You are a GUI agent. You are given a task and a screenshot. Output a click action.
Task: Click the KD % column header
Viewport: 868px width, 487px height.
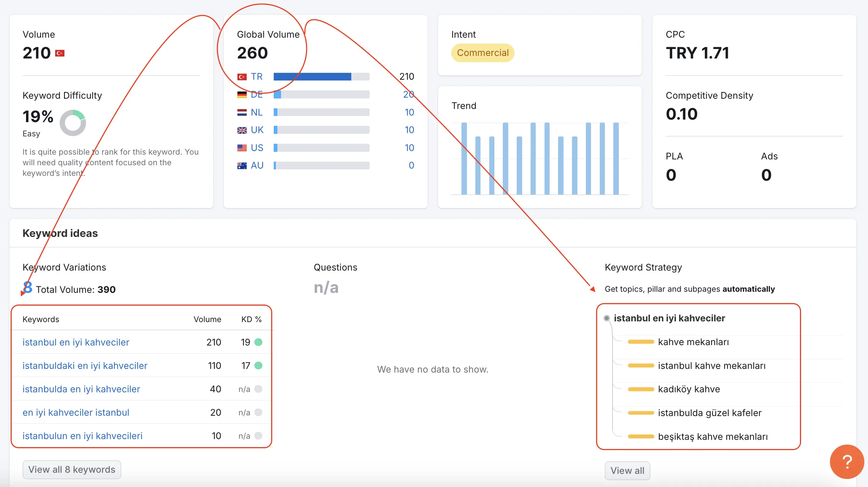coord(251,319)
